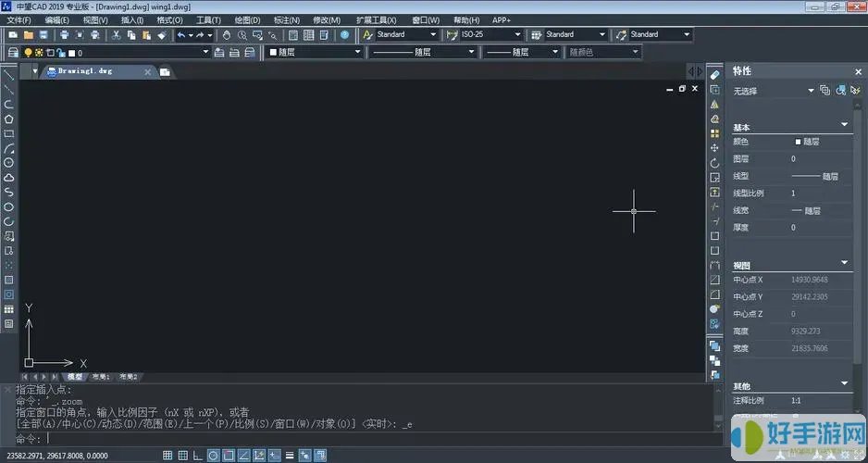Viewport: 868px width, 463px height.
Task: Click the Cut scissors icon
Action: (117, 34)
